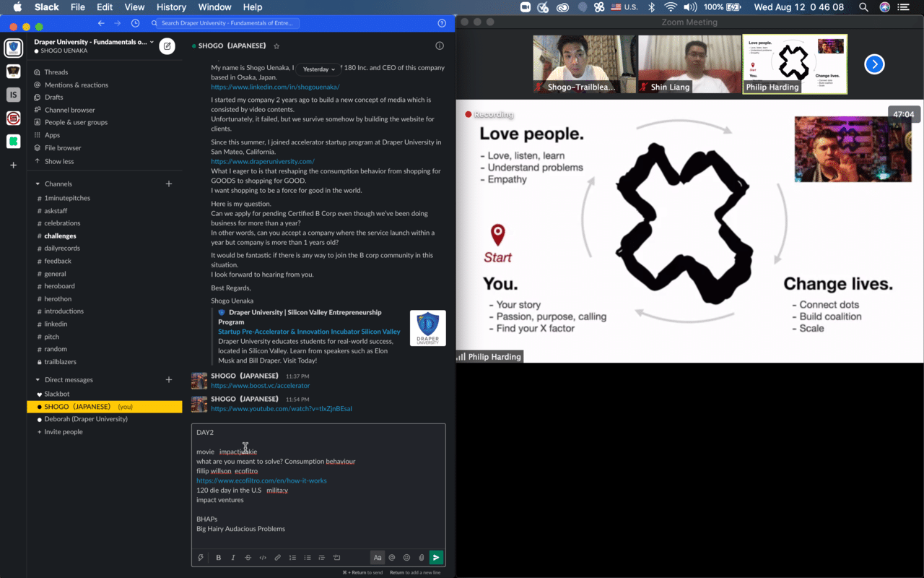924x578 pixels.
Task: Collapse the Channels section
Action: tap(38, 184)
